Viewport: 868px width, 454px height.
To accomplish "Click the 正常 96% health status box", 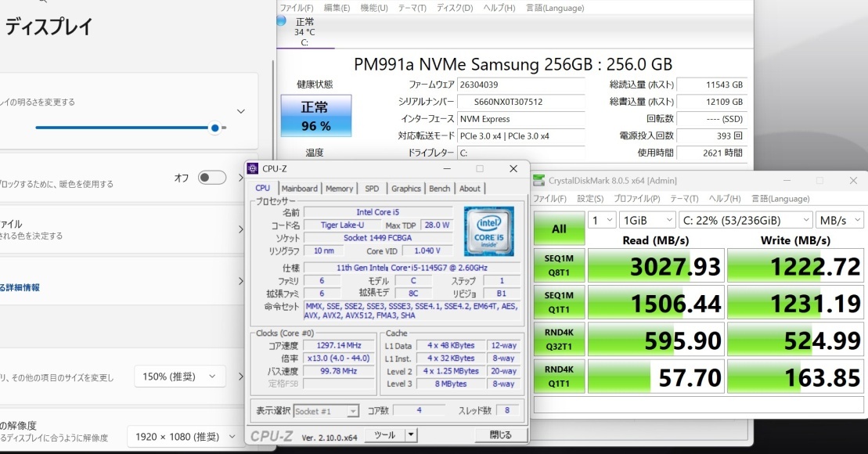I will tap(315, 116).
